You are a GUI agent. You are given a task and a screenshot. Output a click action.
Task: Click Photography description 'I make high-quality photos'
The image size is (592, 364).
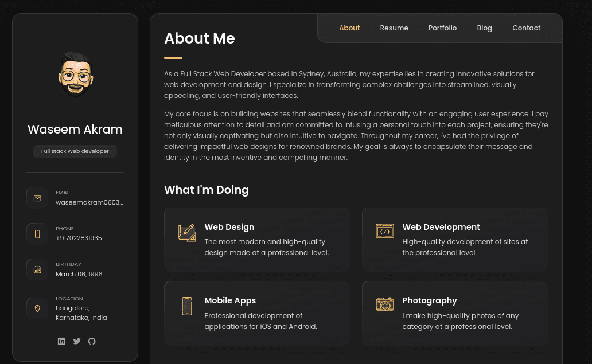coord(460,321)
